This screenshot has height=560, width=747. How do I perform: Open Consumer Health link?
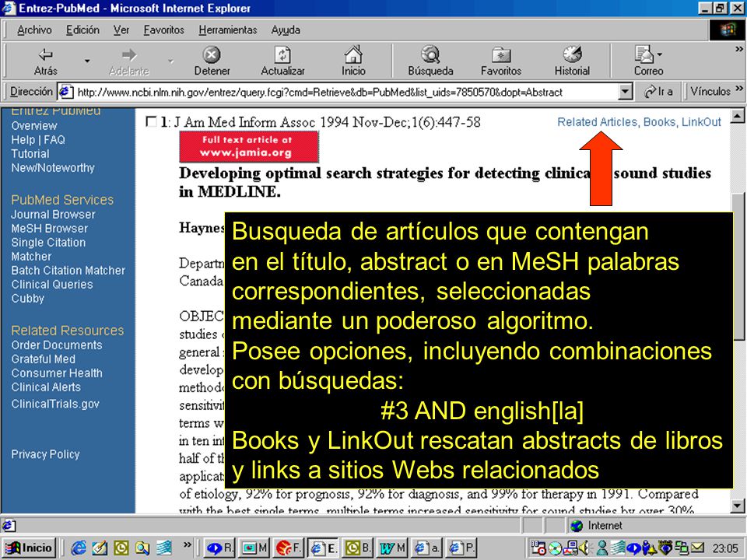[57, 373]
